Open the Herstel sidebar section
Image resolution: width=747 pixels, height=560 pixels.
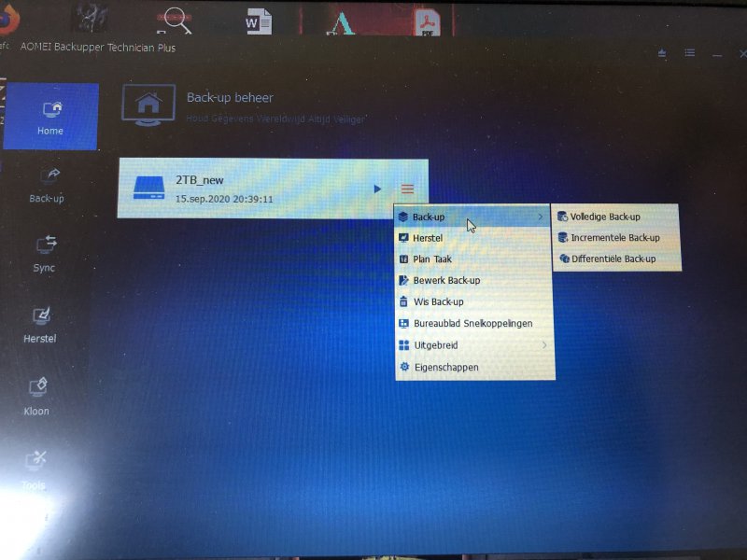[x=40, y=326]
